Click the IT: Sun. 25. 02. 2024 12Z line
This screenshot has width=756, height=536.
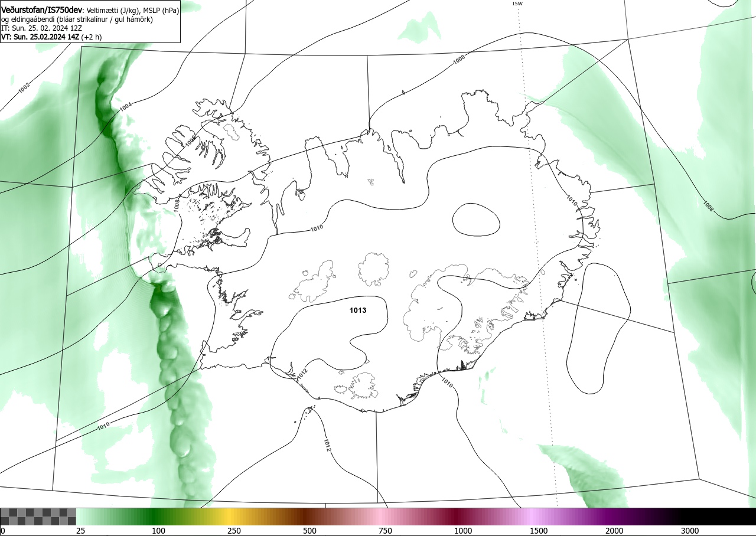click(x=42, y=28)
